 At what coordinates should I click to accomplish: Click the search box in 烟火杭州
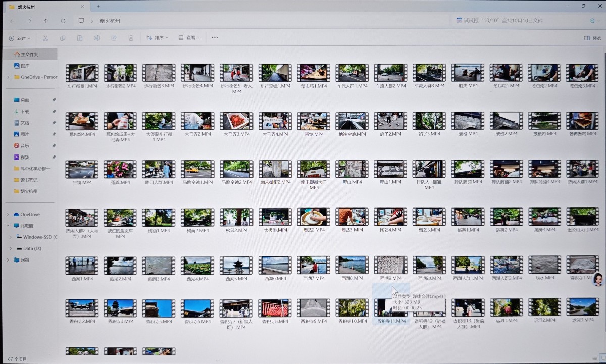pos(520,21)
